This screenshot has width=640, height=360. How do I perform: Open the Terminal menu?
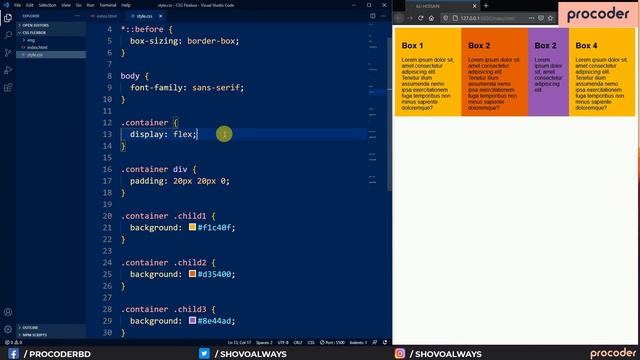click(108, 5)
